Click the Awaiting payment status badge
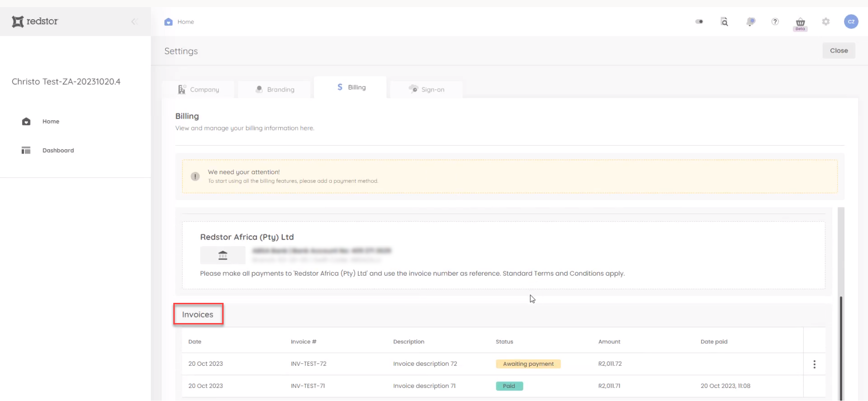Screen dimensions: 868x401 (x=528, y=364)
